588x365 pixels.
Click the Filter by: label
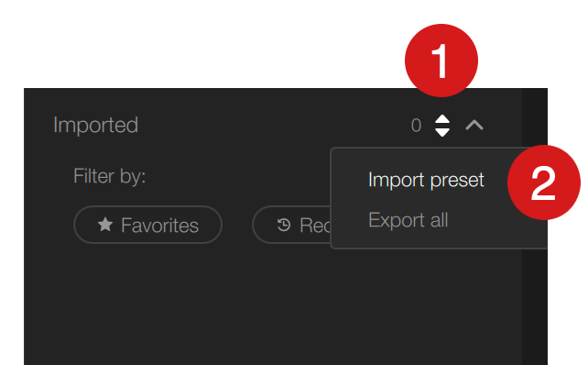click(x=110, y=176)
